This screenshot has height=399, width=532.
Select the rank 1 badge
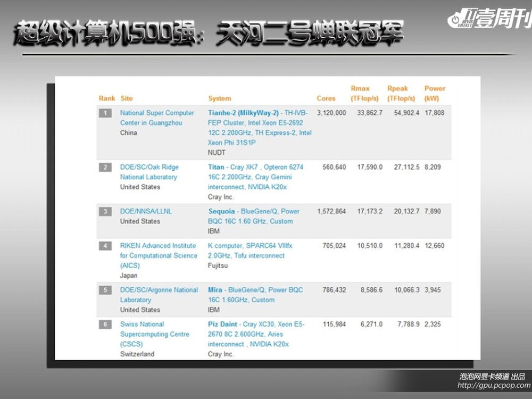point(105,113)
